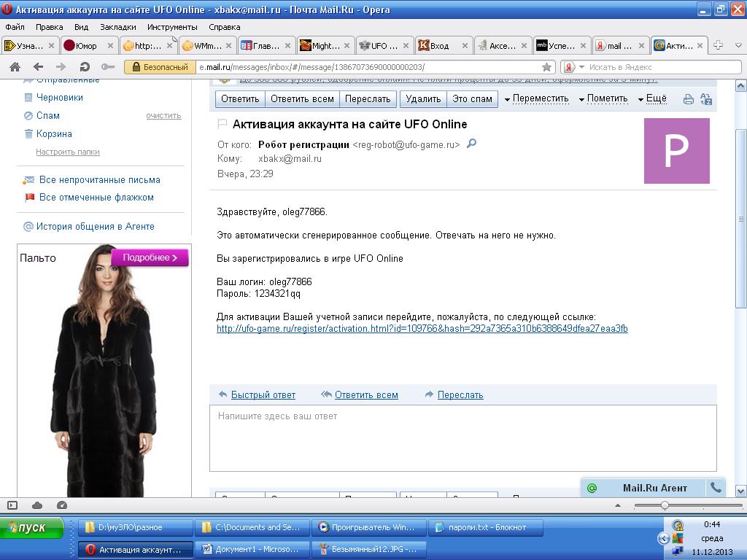Start a call via Mail.Ru Agent phone icon
747x560 pixels.
(716, 487)
